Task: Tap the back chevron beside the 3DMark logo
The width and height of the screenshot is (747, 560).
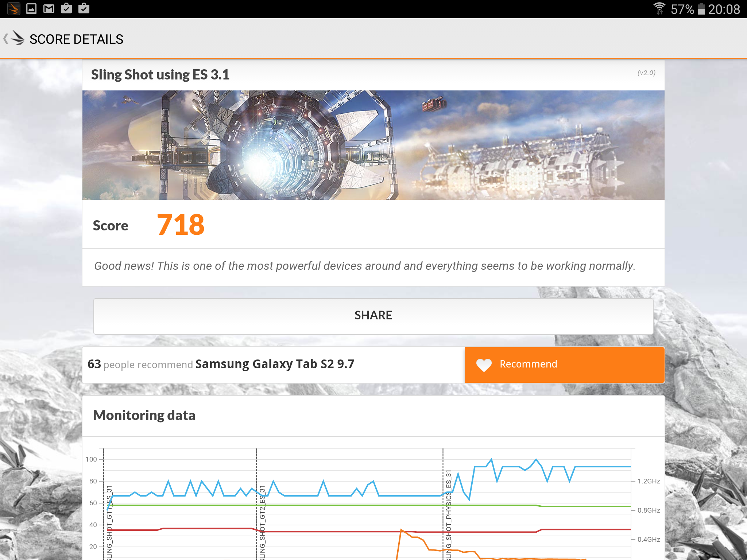Action: tap(5, 39)
